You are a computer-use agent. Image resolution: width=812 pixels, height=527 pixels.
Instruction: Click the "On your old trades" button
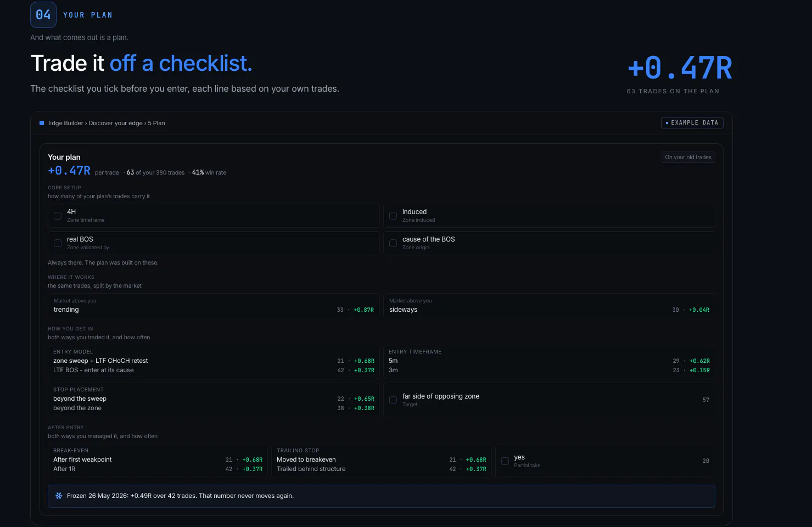pos(688,158)
